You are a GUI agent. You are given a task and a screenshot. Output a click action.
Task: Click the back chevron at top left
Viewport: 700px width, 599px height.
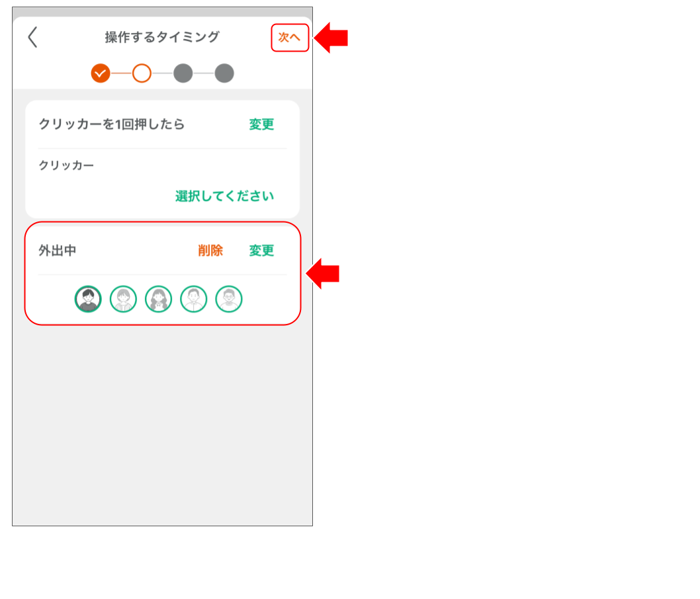pos(32,38)
